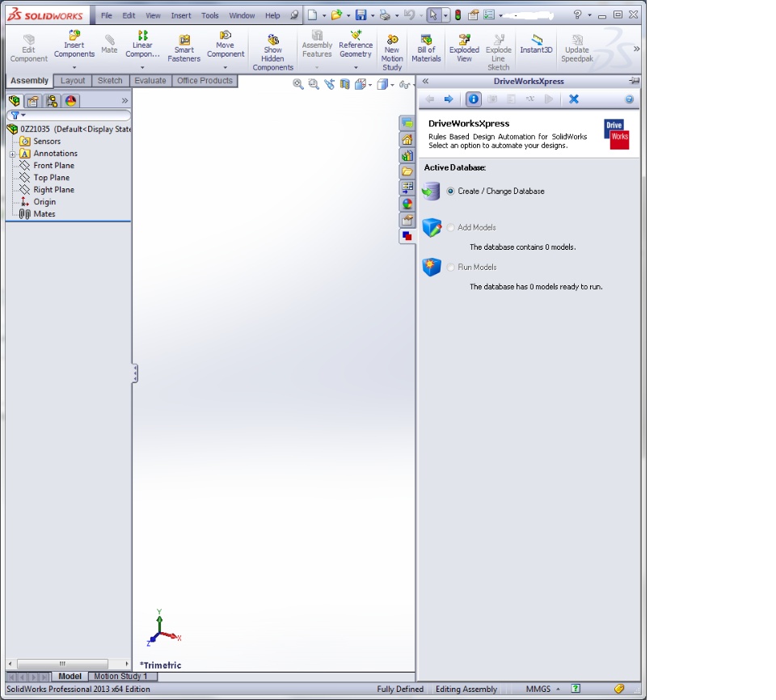Image resolution: width=776 pixels, height=700 pixels.
Task: Click Section View icon
Action: tap(345, 84)
